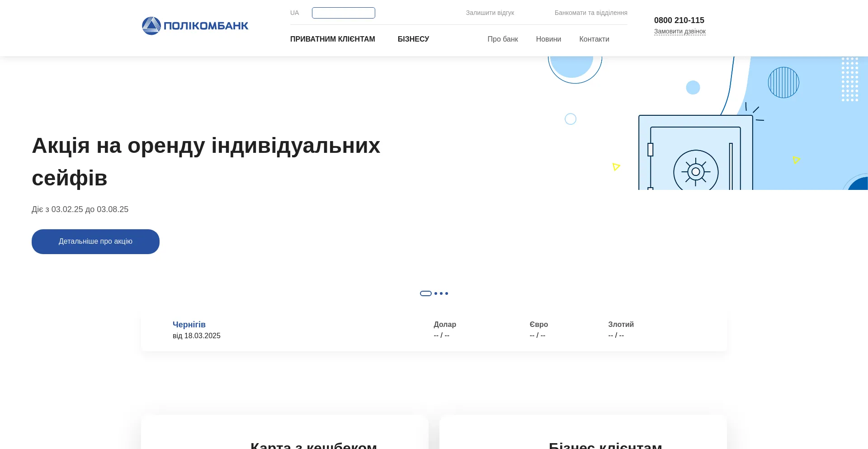Image resolution: width=868 pixels, height=449 pixels.
Task: Open the БІЗНЕСУ menu section
Action: pos(413,39)
